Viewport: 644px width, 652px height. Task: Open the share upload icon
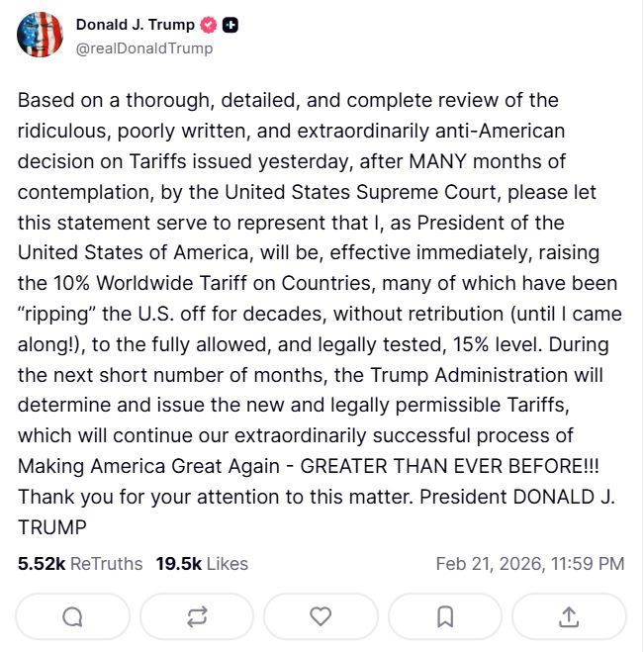(569, 616)
